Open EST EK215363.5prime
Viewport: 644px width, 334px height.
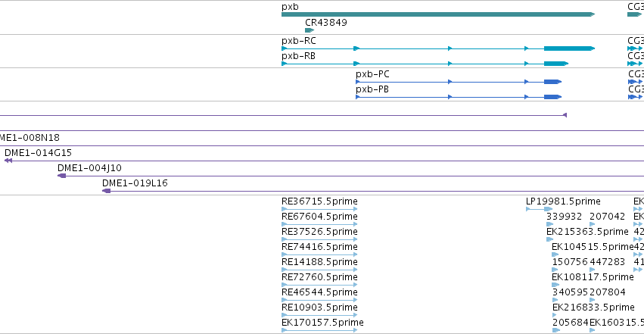[x=550, y=239]
